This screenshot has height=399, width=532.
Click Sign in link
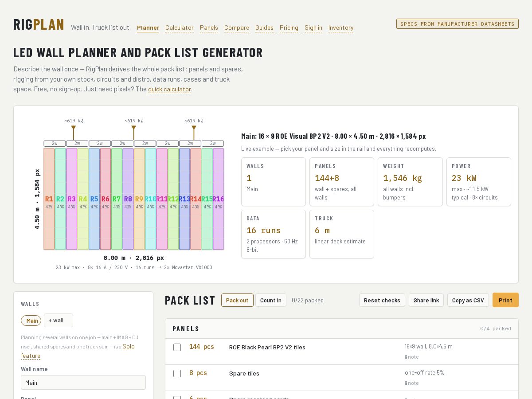pos(313,27)
